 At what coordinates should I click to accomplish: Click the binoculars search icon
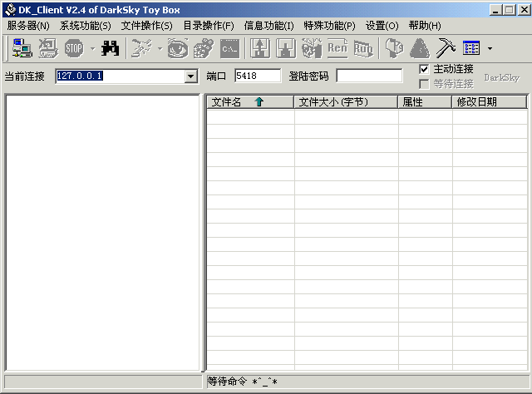click(110, 48)
